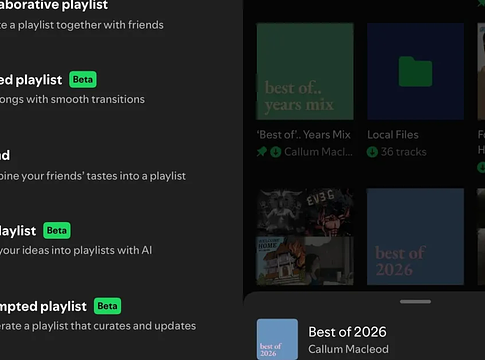
Task: Open the Local Files folder tile
Action: pyautogui.click(x=415, y=71)
